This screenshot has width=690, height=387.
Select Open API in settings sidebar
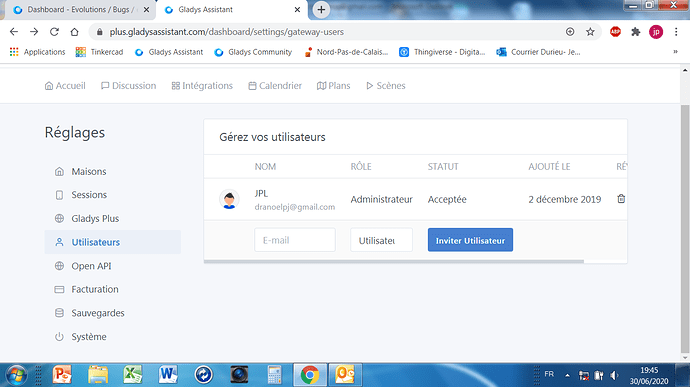click(113, 266)
